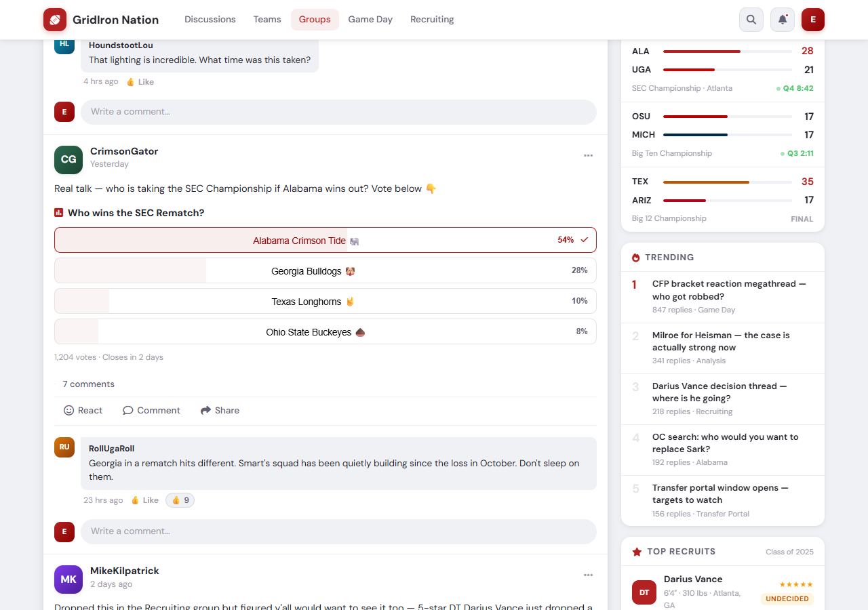Write a comment under RollUgaRoll's reply
This screenshot has height=610, width=868.
tap(338, 531)
